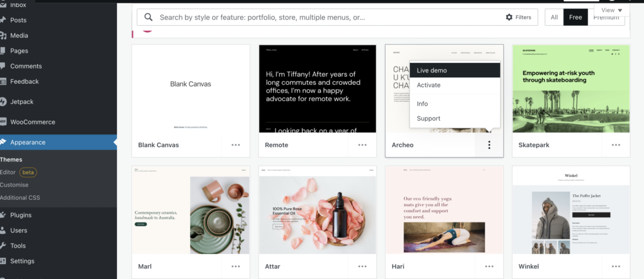
Task: Click the Posts pin icon in sidebar
Action: click(3, 20)
